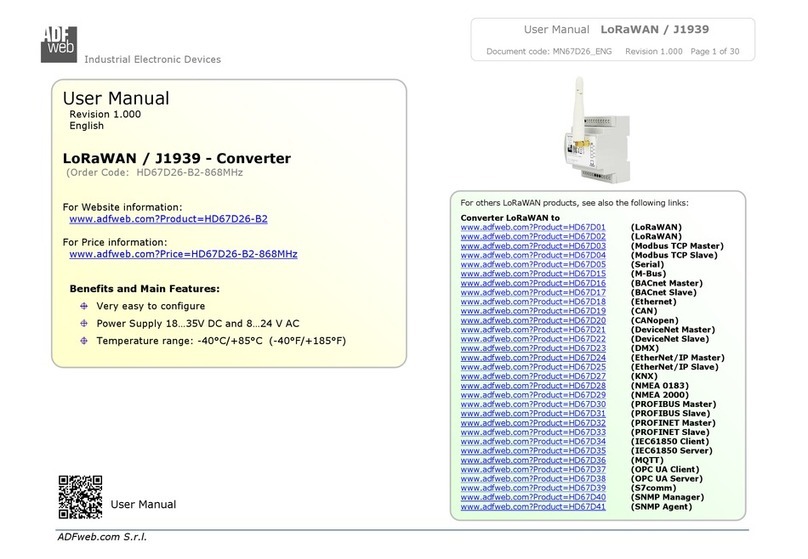This screenshot has height=559, width=808.
Task: Click the large "User Manual" heading
Action: pyautogui.click(x=116, y=98)
